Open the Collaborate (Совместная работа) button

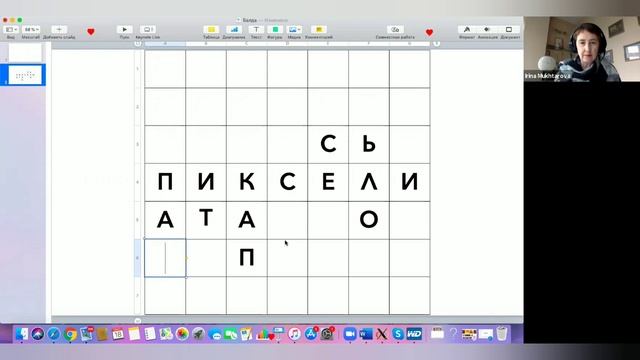395,29
